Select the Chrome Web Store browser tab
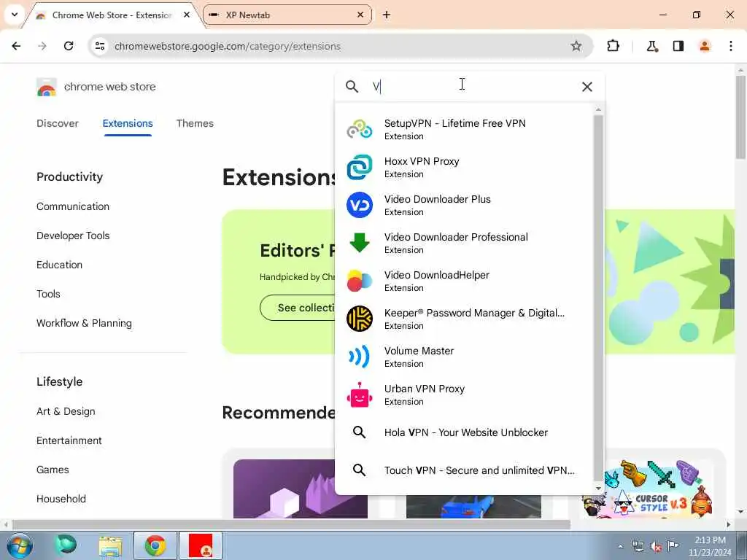This screenshot has height=560, width=747. (112, 15)
